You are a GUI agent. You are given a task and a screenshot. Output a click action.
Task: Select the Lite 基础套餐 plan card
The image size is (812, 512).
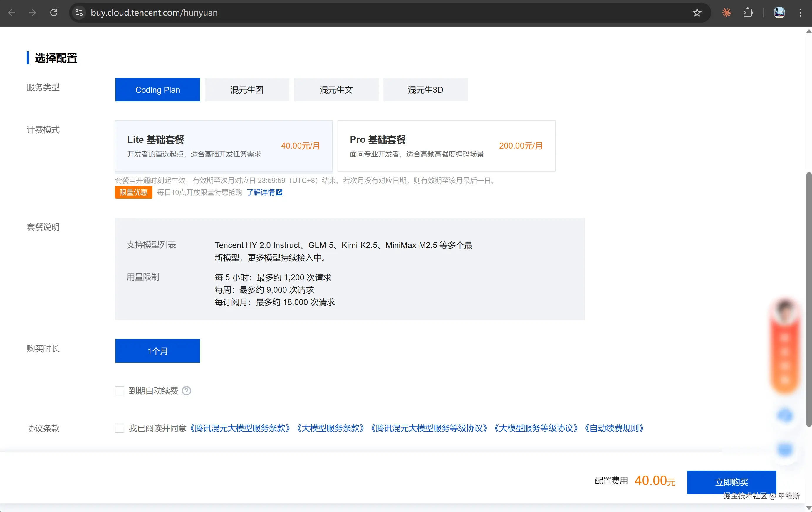click(x=224, y=146)
